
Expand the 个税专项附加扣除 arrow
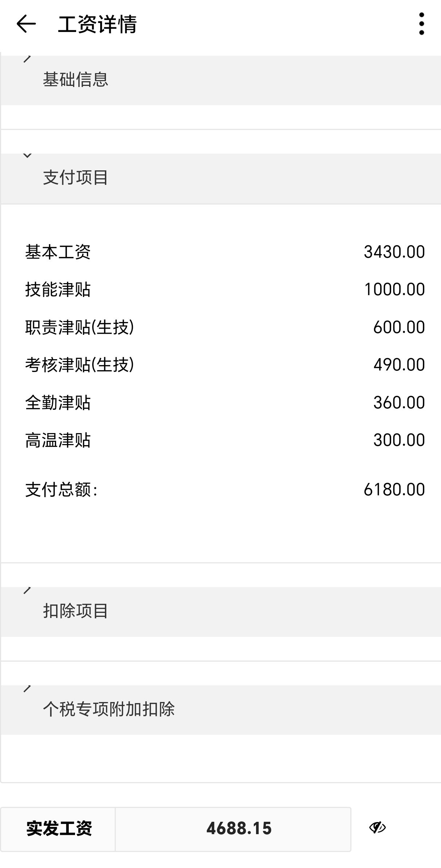click(x=27, y=688)
